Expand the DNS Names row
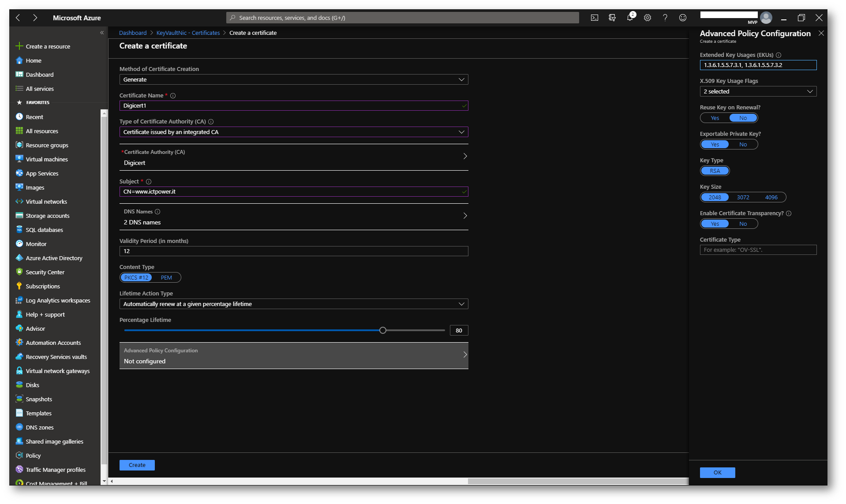 tap(294, 217)
